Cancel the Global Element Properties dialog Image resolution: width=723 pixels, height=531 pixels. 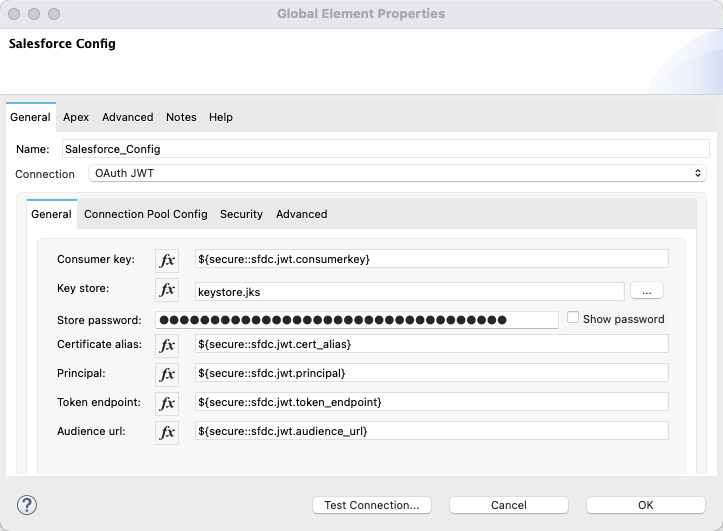click(x=508, y=505)
